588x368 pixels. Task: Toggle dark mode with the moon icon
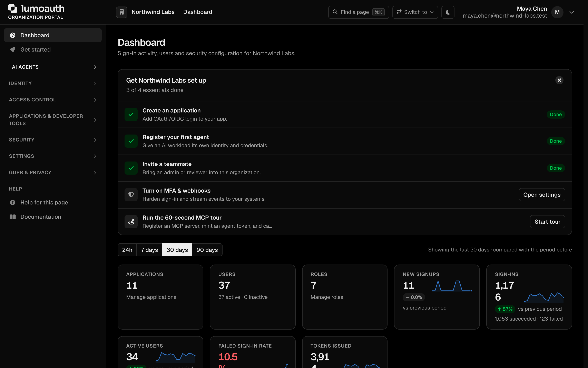coord(448,12)
